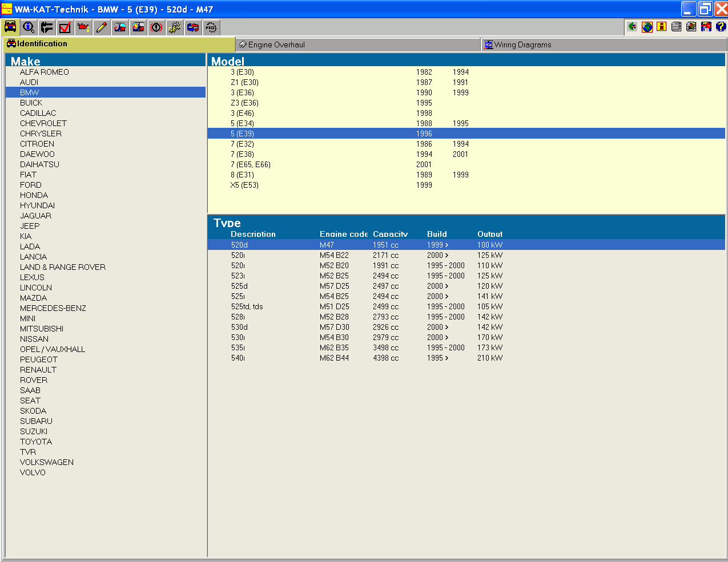Open the stacked documents list icon

click(x=677, y=26)
